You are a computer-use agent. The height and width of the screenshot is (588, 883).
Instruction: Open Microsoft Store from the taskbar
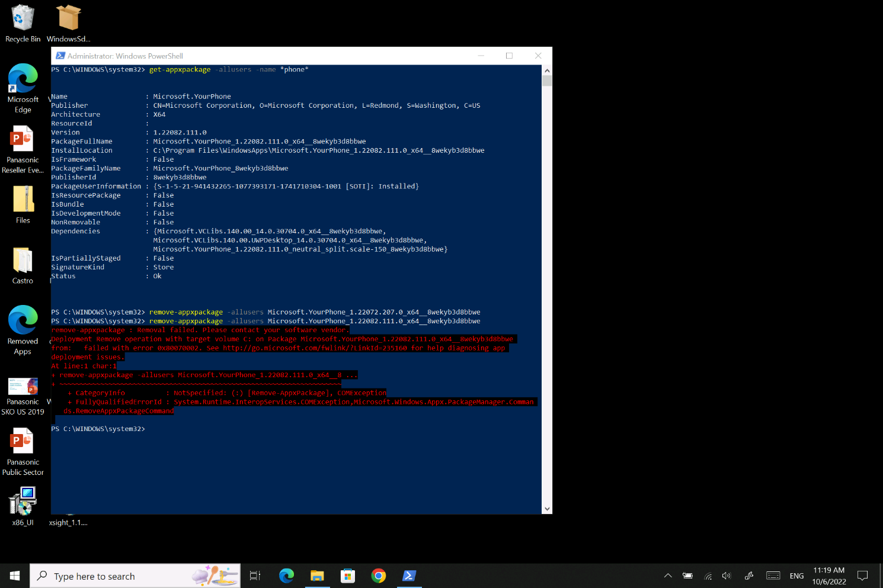click(348, 576)
